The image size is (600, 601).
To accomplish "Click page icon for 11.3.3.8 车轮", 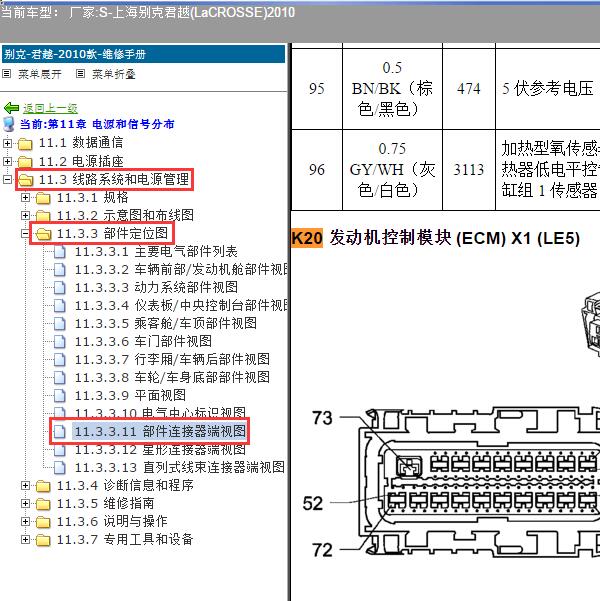I will pyautogui.click(x=59, y=378).
